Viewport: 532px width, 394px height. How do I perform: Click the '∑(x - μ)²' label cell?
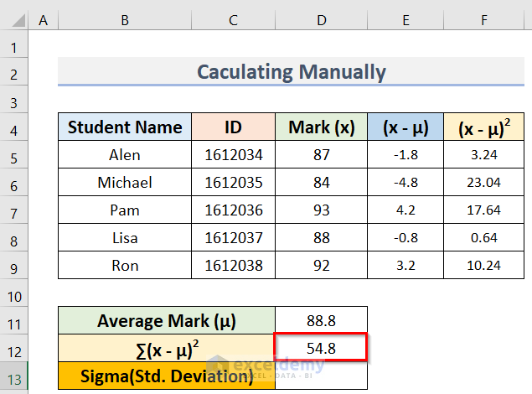[x=167, y=348]
